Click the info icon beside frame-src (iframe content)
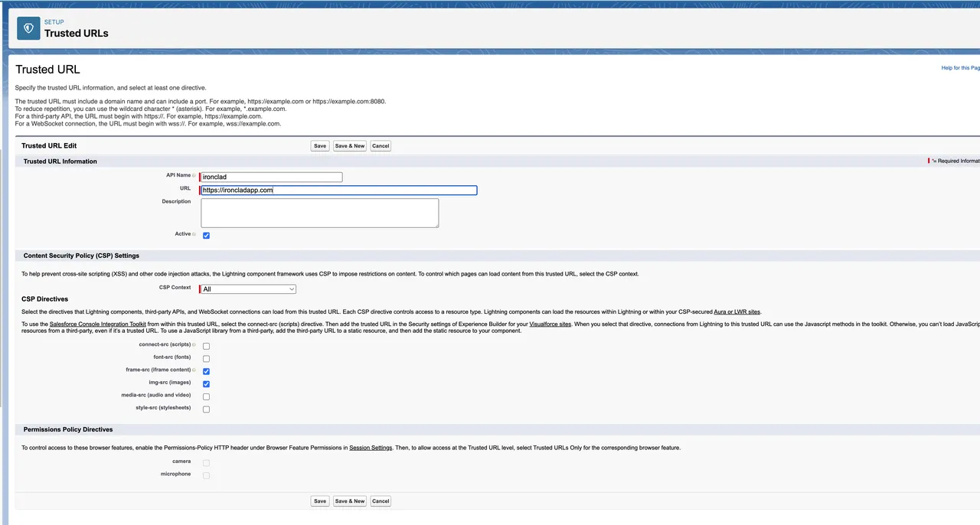980x525 pixels. [194, 370]
